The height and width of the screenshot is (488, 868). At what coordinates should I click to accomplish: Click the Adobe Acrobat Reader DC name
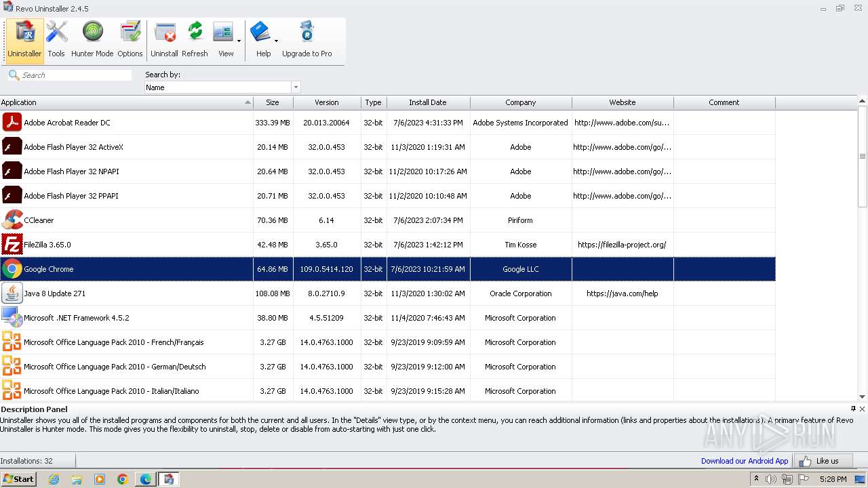pyautogui.click(x=66, y=123)
